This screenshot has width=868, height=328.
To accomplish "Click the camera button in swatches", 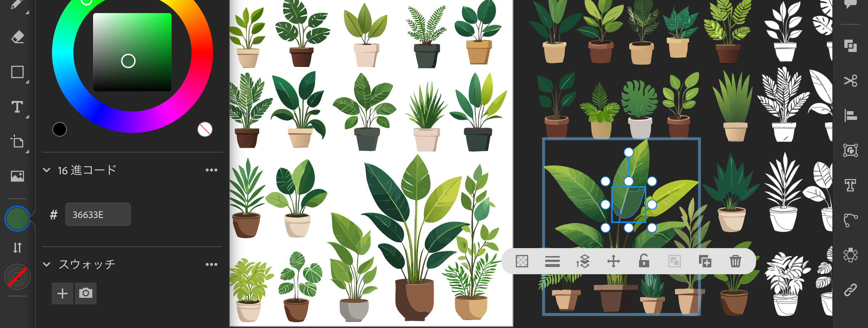I will (86, 293).
